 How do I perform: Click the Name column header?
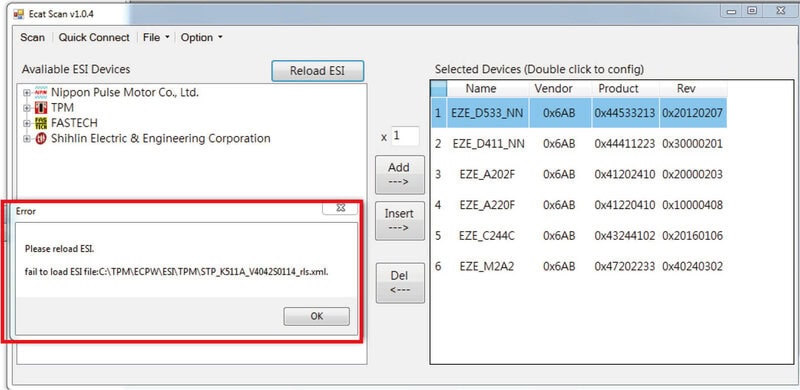pos(481,89)
